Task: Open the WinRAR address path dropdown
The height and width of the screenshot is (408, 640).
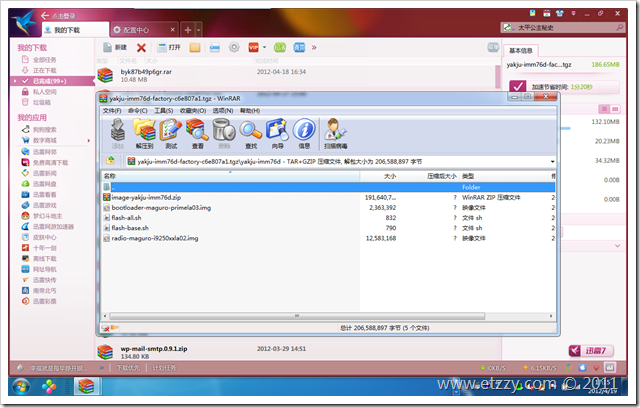Action: tap(552, 162)
